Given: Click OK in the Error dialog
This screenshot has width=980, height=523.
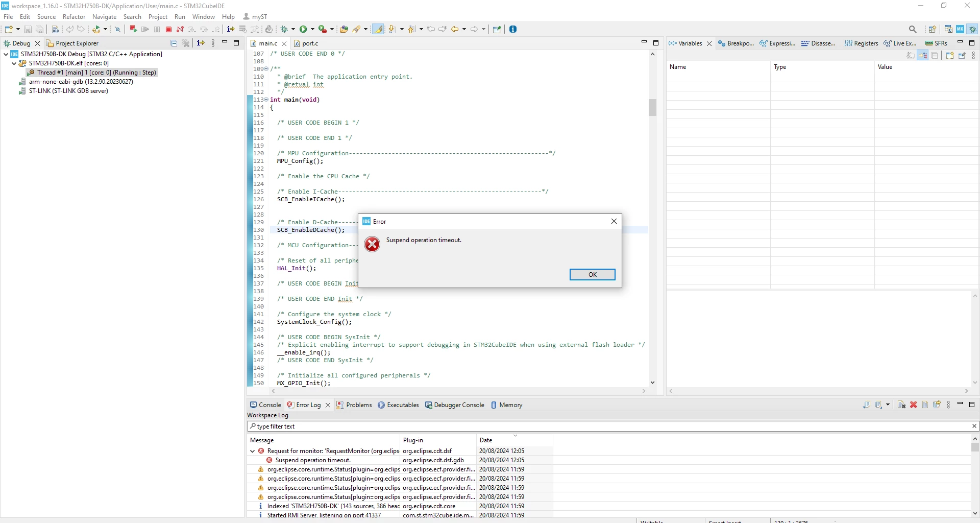Looking at the screenshot, I should click(592, 275).
